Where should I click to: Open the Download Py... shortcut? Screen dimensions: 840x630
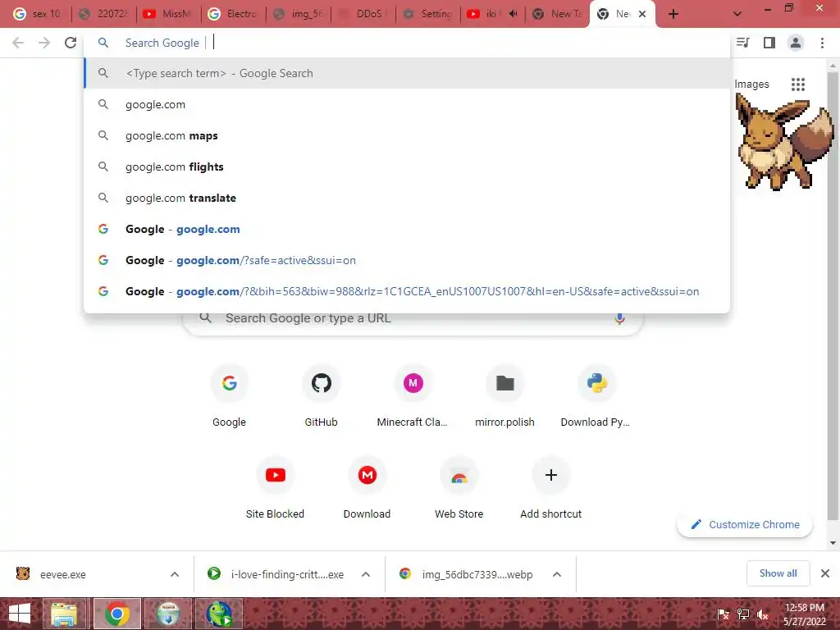(596, 396)
